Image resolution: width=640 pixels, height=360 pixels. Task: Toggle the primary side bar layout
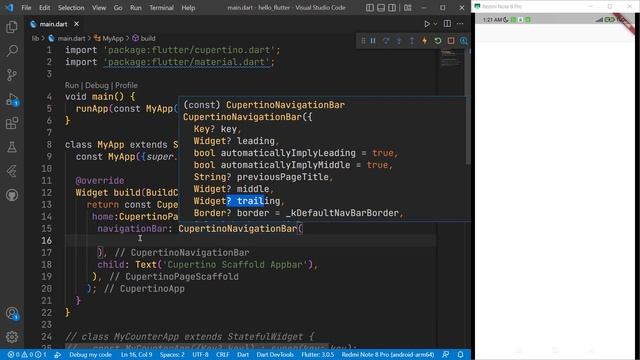tap(370, 7)
